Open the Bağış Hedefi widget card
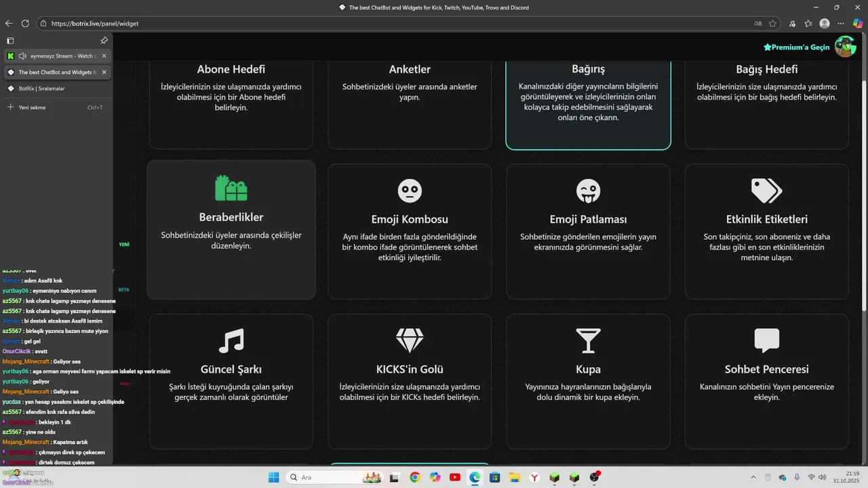868x488 pixels. 767,105
